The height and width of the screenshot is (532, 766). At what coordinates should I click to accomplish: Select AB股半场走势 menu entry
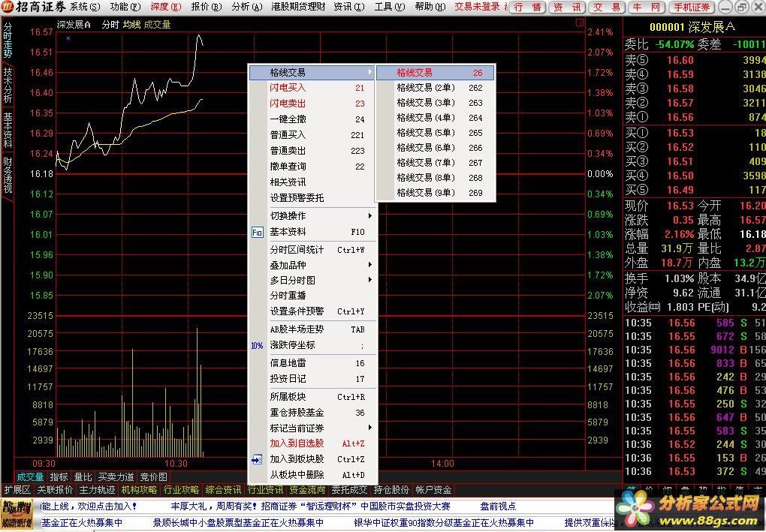pyautogui.click(x=313, y=329)
